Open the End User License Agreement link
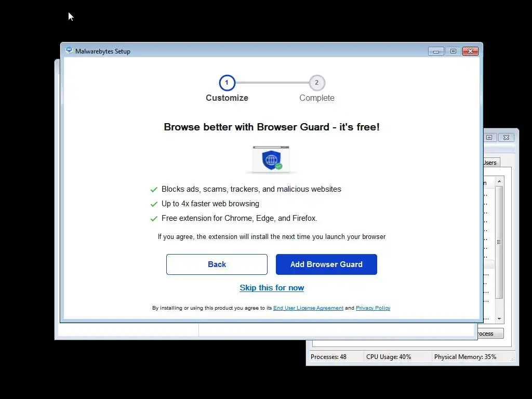Image resolution: width=532 pixels, height=399 pixels. click(308, 308)
